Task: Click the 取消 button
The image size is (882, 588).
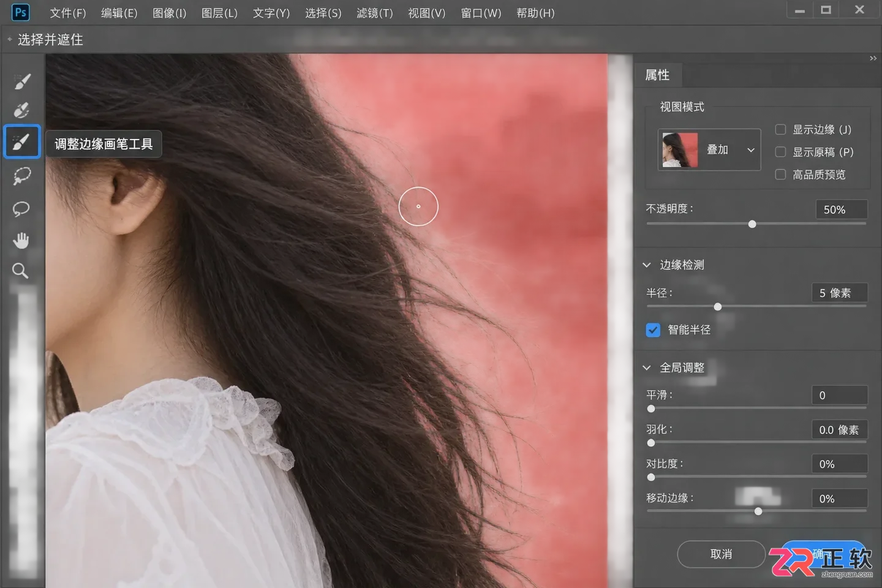Action: click(x=722, y=554)
